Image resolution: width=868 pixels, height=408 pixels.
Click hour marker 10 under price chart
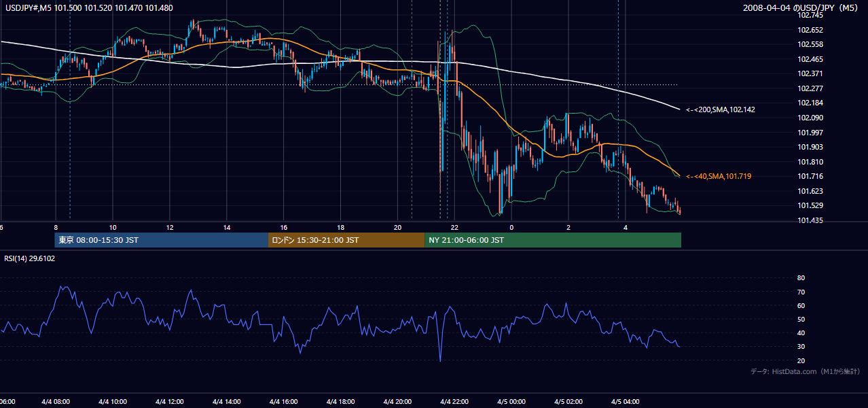(113, 228)
